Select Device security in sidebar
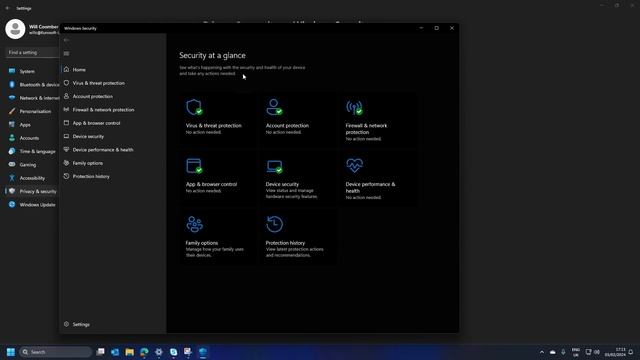This screenshot has height=360, width=640. coord(113,136)
